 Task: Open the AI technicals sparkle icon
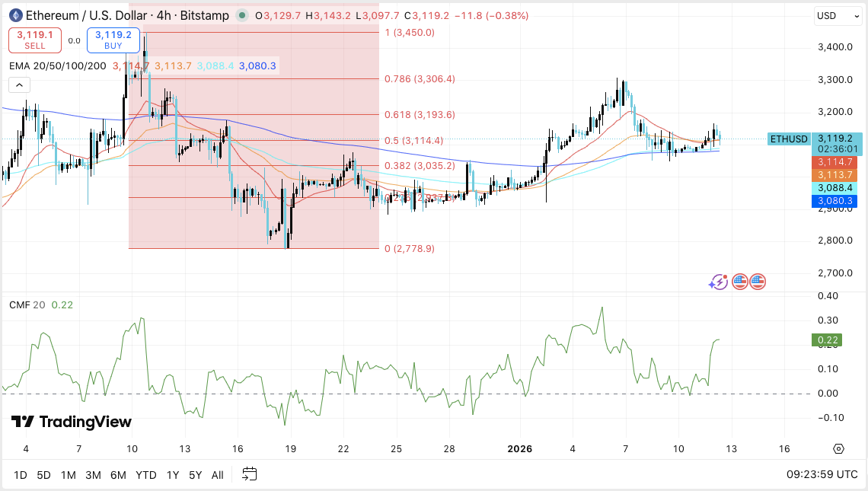pyautogui.click(x=718, y=282)
